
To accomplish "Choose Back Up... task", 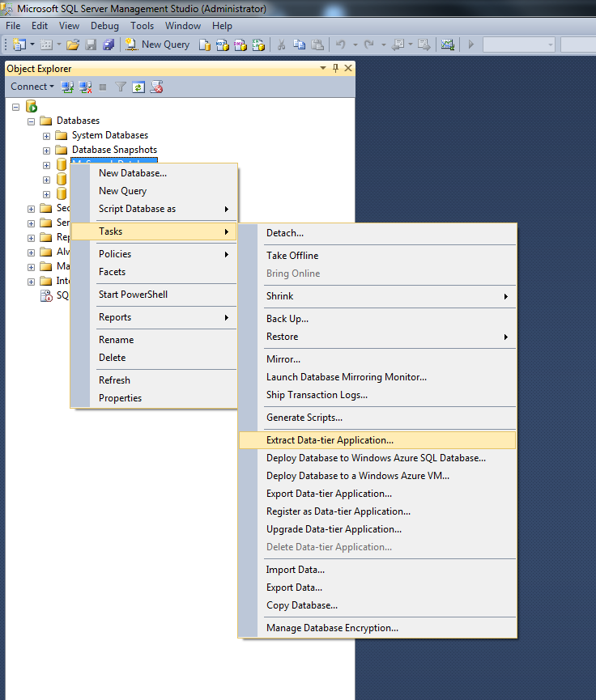I will click(x=377, y=319).
